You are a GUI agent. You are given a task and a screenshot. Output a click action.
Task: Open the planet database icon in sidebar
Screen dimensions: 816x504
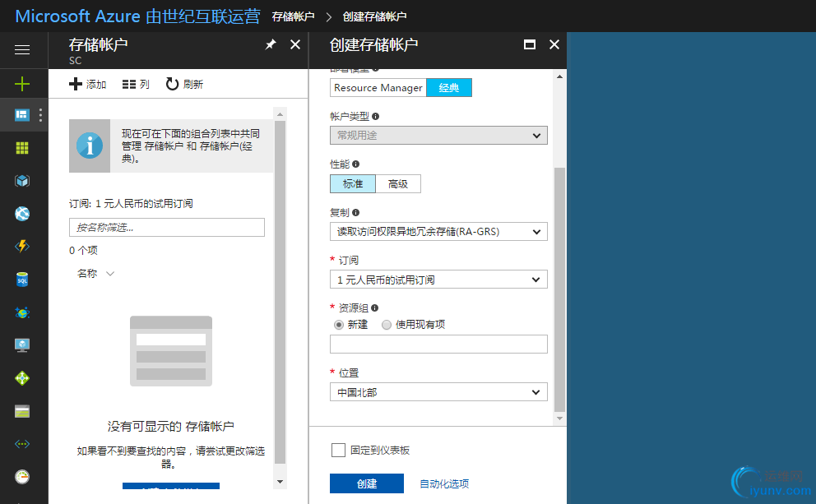[x=22, y=312]
